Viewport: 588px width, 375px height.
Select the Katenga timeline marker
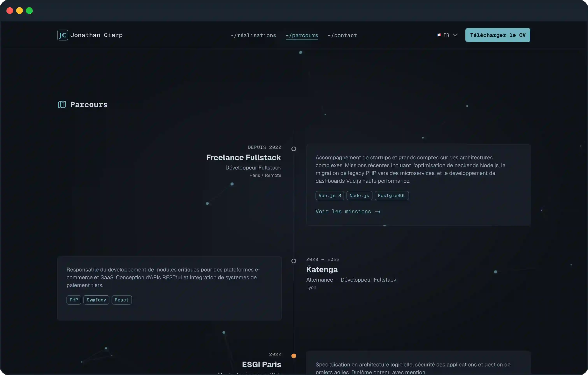pos(294,261)
